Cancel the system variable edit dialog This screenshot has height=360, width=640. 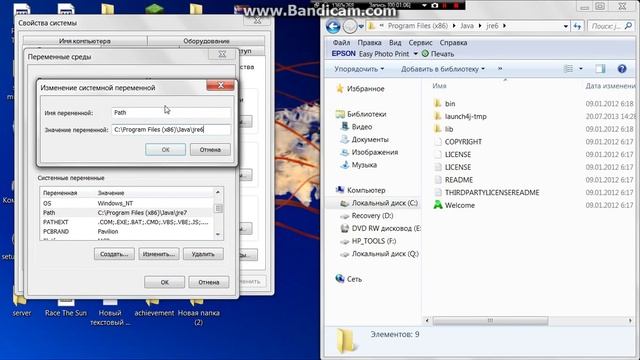click(x=210, y=149)
